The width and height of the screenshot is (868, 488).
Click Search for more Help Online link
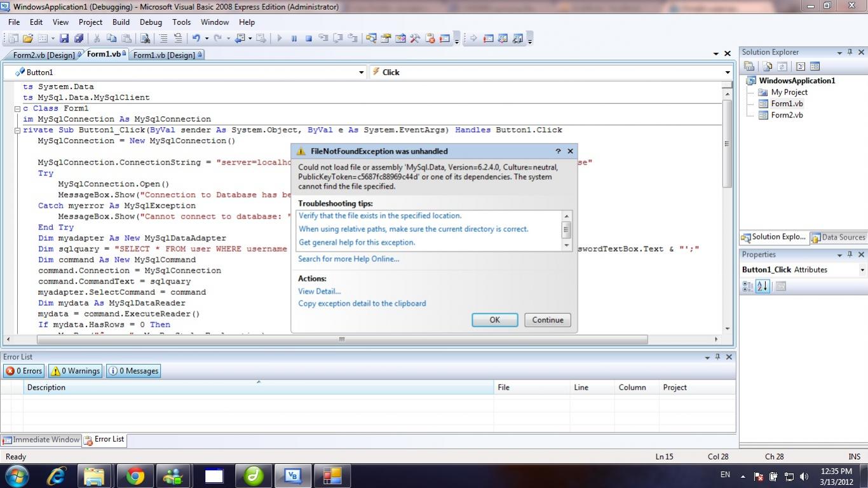(349, 259)
